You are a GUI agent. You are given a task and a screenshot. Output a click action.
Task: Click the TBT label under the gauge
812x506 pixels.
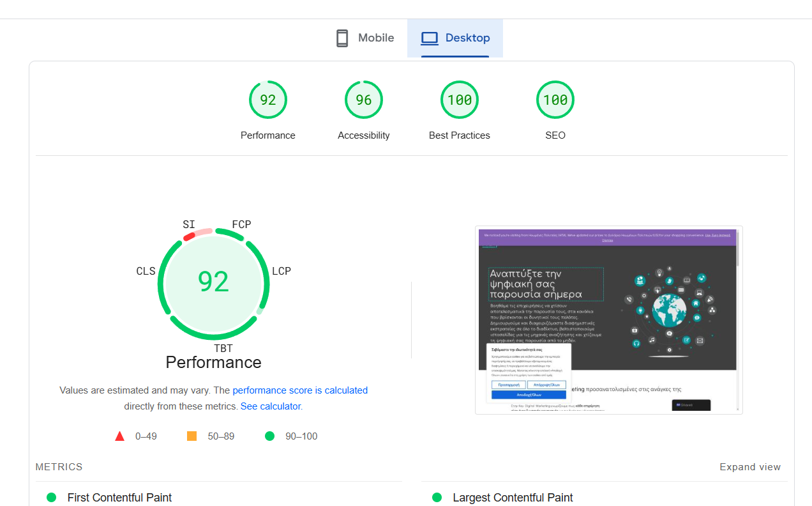click(x=223, y=348)
